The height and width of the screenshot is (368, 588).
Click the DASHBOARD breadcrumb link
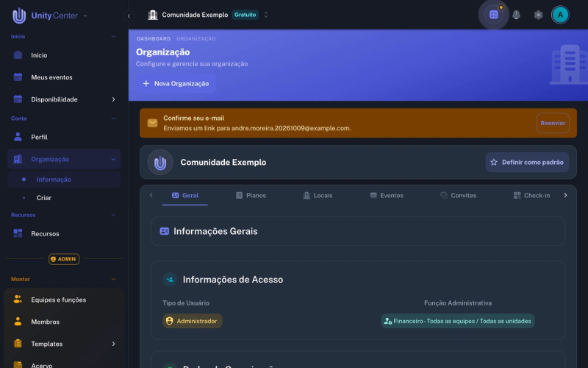click(154, 39)
